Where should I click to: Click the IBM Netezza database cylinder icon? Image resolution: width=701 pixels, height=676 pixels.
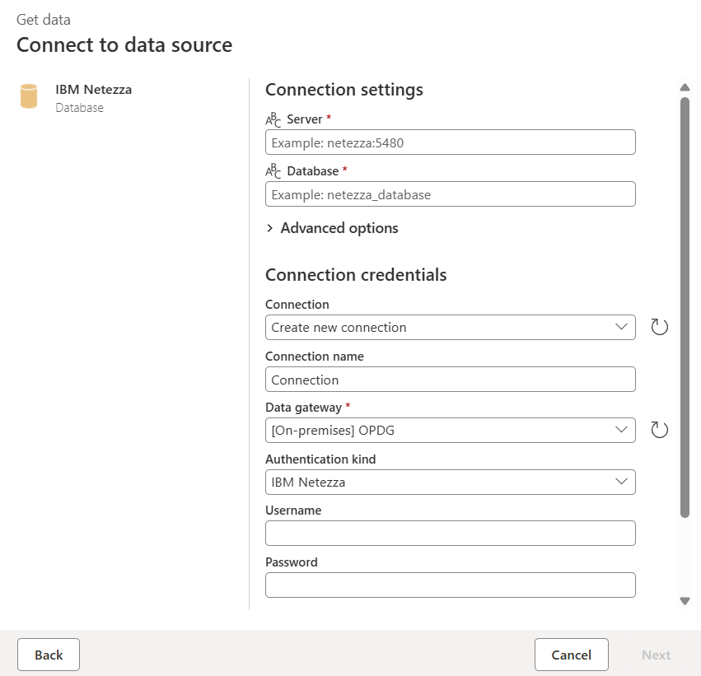[29, 97]
